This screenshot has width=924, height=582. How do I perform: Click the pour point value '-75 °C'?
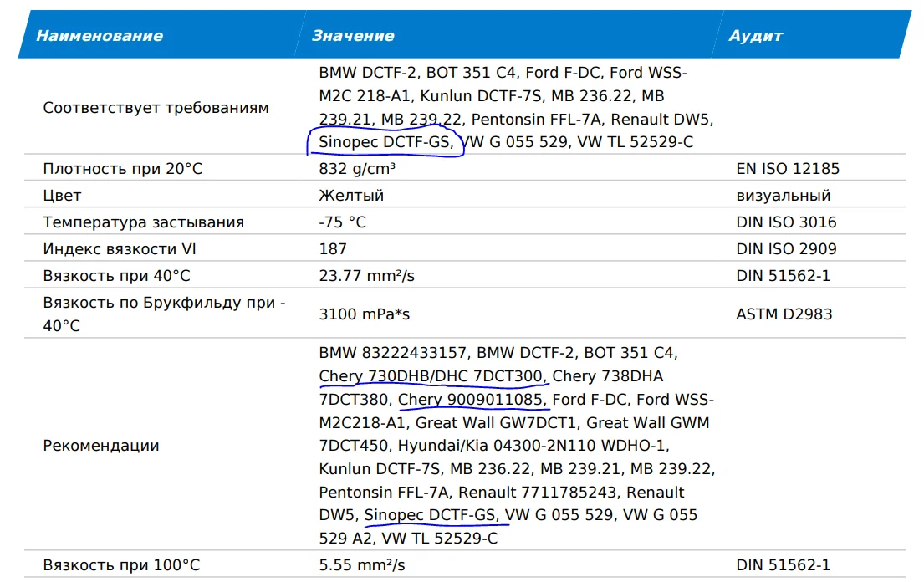tap(342, 222)
